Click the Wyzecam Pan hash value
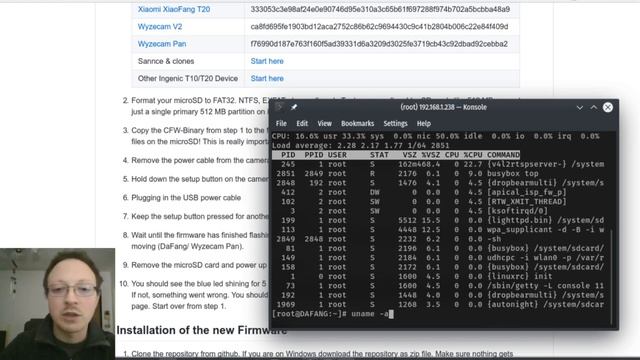The image size is (640, 360). (x=379, y=44)
